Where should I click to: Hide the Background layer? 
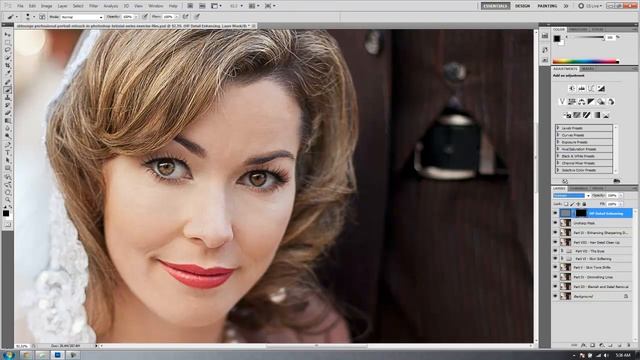coord(555,296)
